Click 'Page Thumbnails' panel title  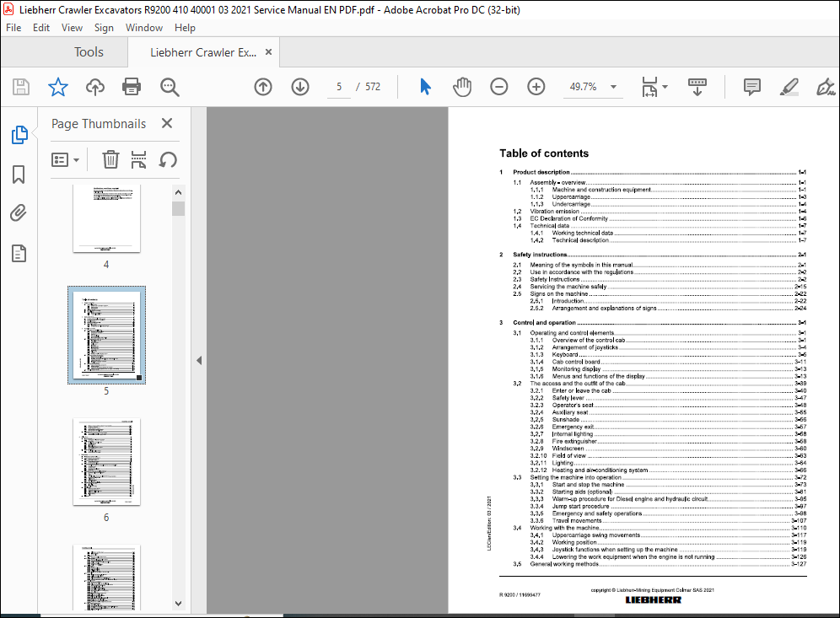point(99,124)
